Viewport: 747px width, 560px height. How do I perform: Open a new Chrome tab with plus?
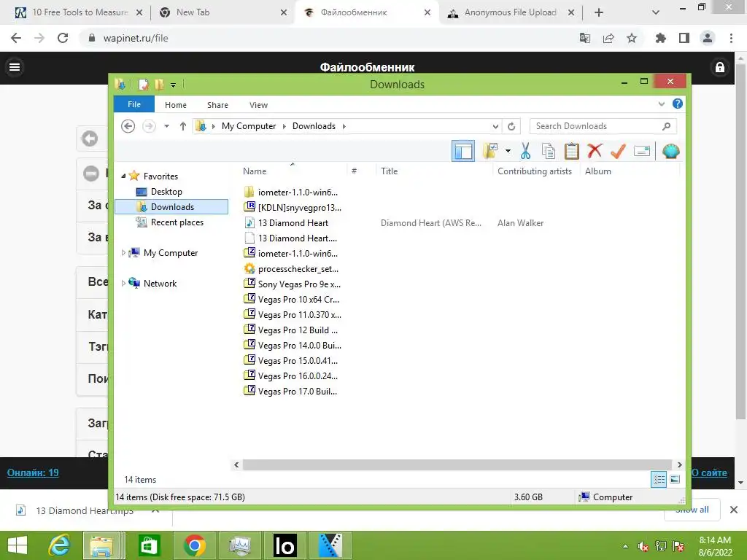coord(599,12)
